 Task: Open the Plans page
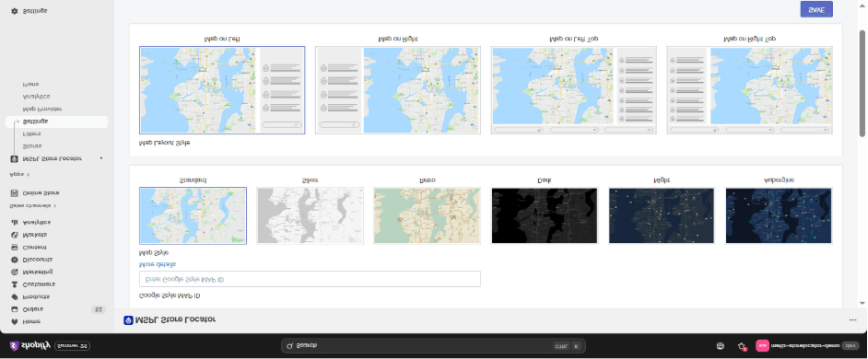coord(30,84)
